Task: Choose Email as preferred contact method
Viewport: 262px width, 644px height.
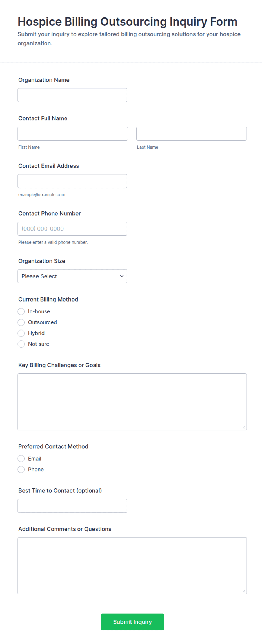Action: coord(21,459)
